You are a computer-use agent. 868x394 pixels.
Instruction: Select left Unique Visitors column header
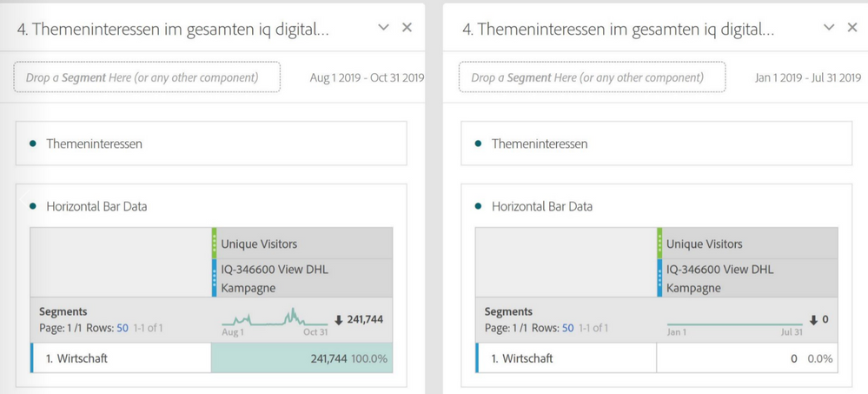click(302, 244)
